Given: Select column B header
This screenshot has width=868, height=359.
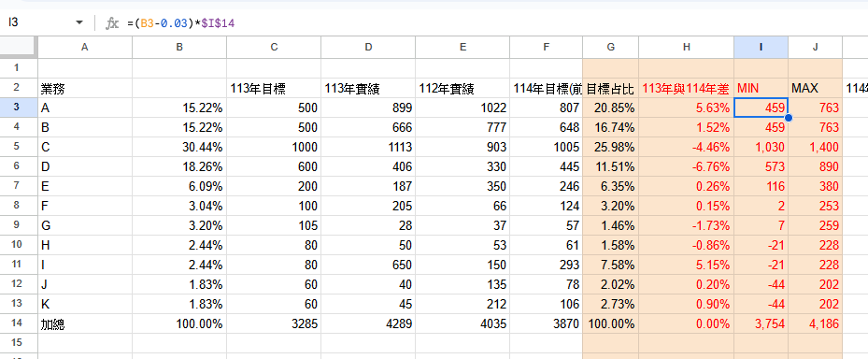Looking at the screenshot, I should coord(179,48).
